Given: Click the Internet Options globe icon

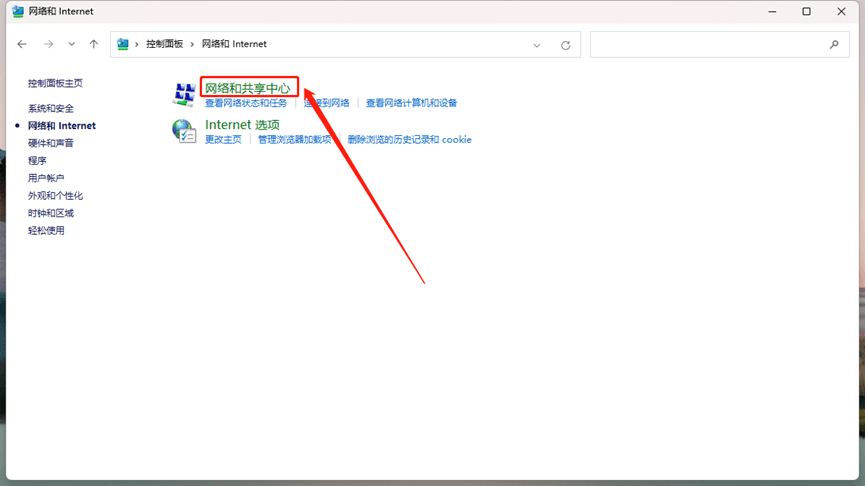Looking at the screenshot, I should [x=184, y=131].
